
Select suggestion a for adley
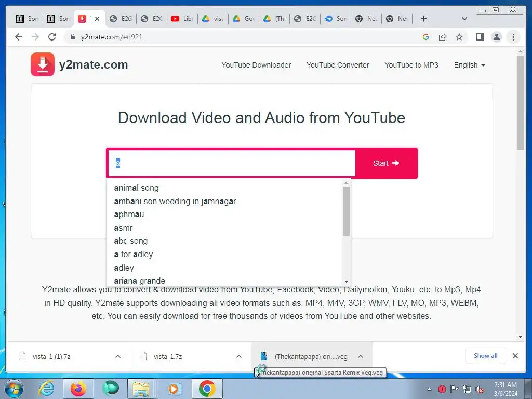point(225,254)
